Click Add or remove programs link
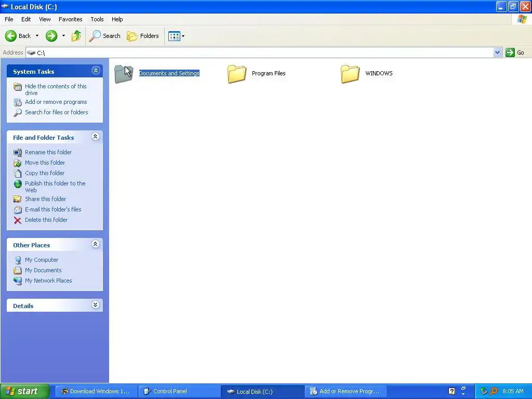Image resolution: width=532 pixels, height=399 pixels. (x=56, y=102)
